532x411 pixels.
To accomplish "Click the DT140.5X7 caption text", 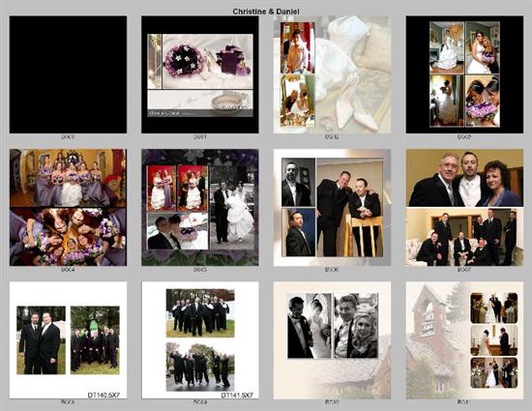I will [x=103, y=396].
